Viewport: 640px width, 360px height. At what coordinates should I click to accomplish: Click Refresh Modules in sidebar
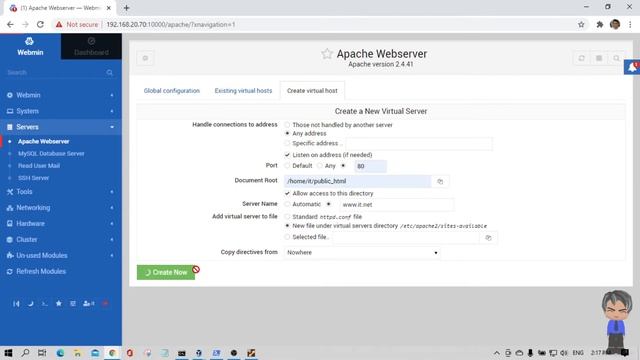click(x=41, y=271)
